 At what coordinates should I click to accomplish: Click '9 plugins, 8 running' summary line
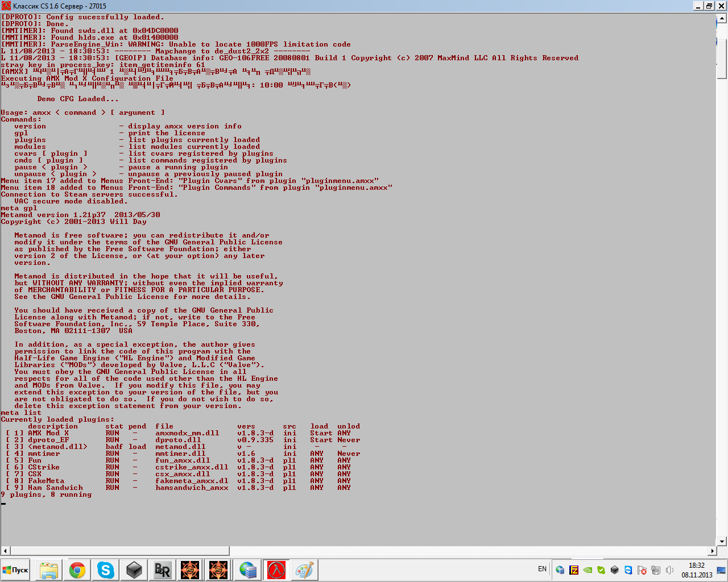tap(46, 494)
